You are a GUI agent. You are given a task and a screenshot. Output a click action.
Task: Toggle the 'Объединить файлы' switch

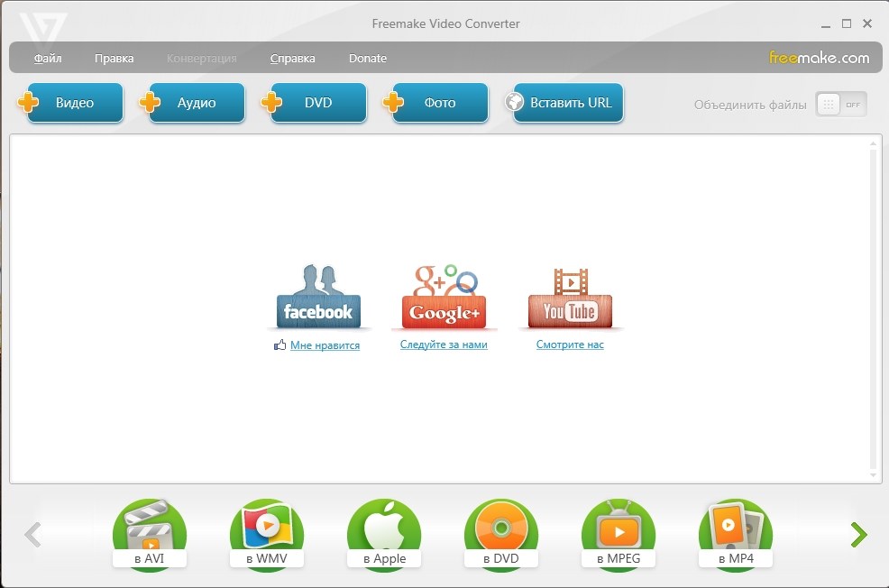(x=841, y=105)
